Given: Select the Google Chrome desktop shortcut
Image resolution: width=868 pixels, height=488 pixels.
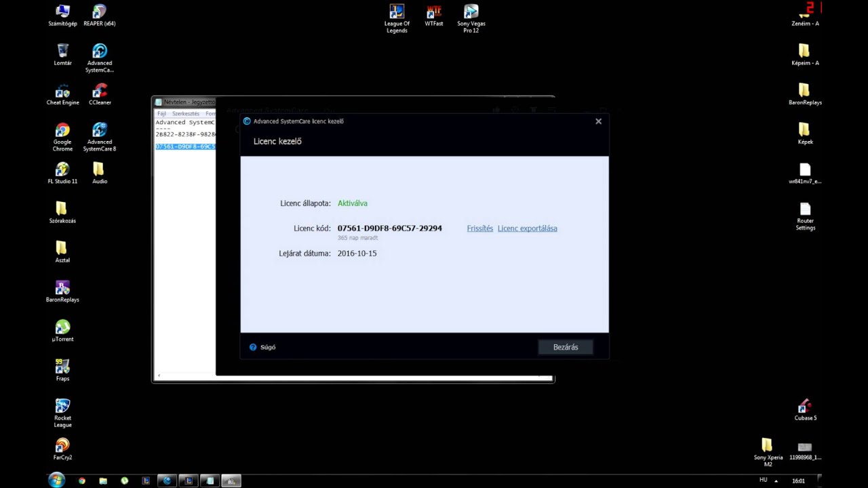Looking at the screenshot, I should [62, 137].
